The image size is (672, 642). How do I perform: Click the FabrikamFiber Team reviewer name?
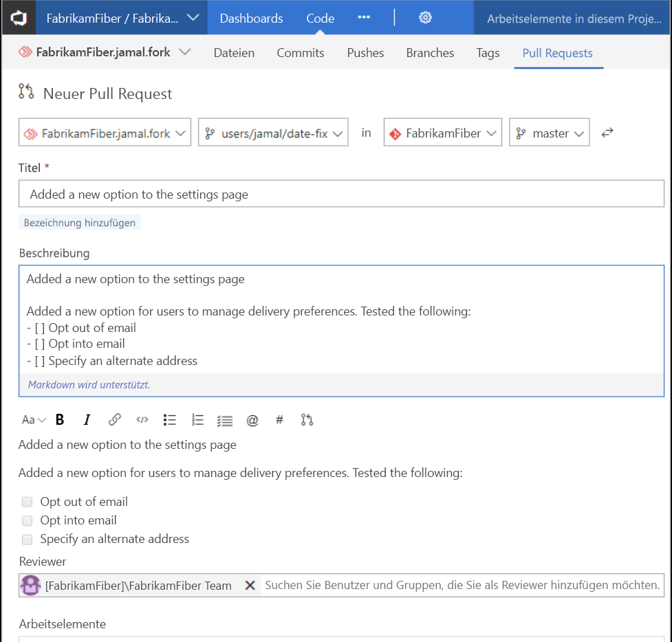point(138,586)
